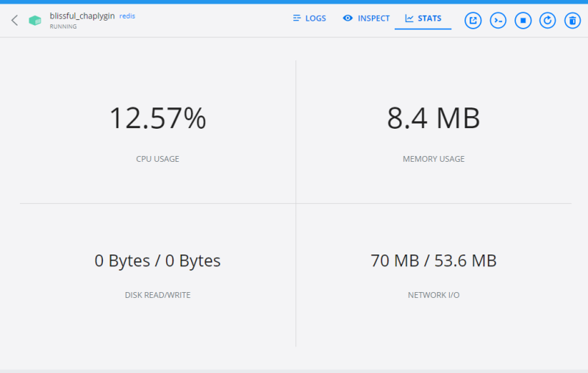Image resolution: width=588 pixels, height=373 pixels.
Task: Click the teal container icon
Action: coord(35,21)
